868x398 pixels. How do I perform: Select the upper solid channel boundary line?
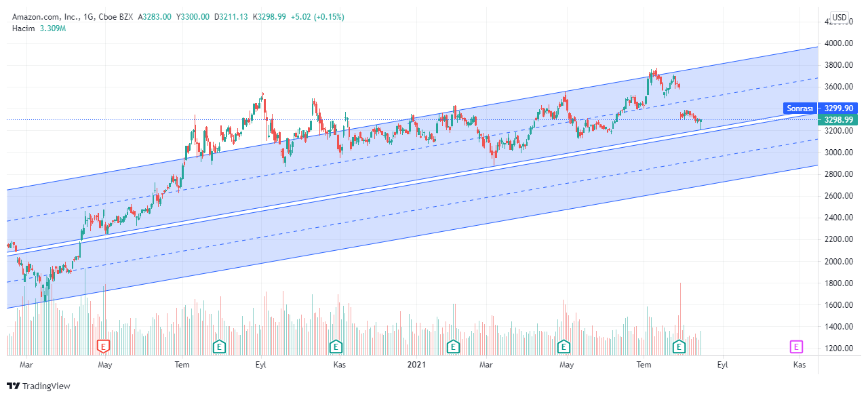point(412,119)
